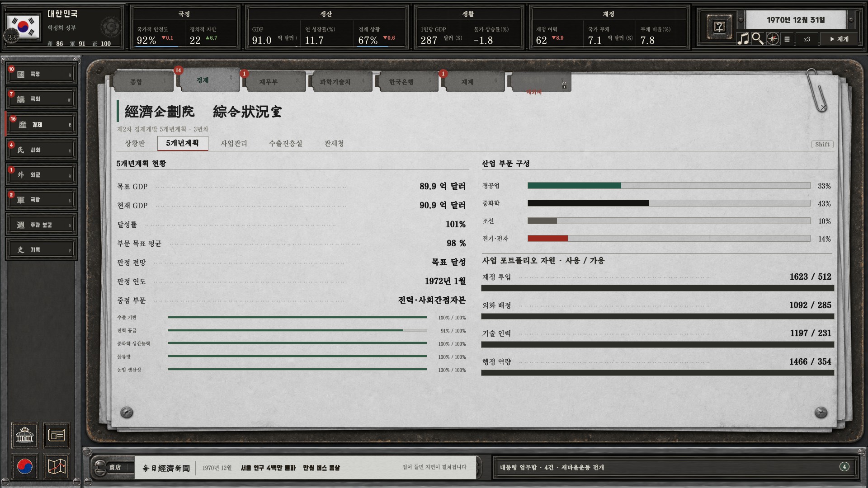Click the South Korean flag portrait
Viewport: 868px width, 488px height.
pyautogui.click(x=23, y=27)
